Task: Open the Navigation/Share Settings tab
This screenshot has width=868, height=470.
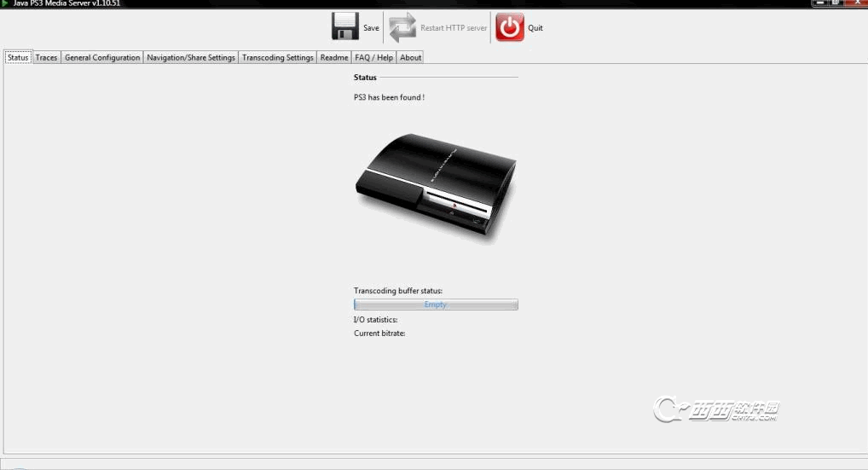Action: [x=191, y=57]
